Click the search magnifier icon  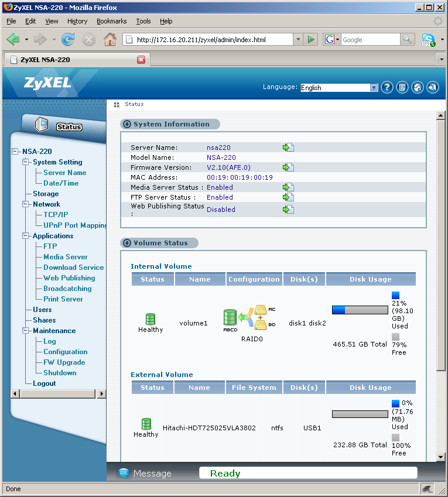coord(408,40)
